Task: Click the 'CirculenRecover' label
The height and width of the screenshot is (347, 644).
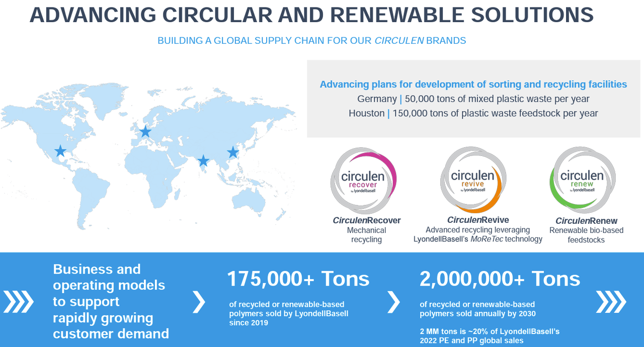Action: pyautogui.click(x=367, y=220)
